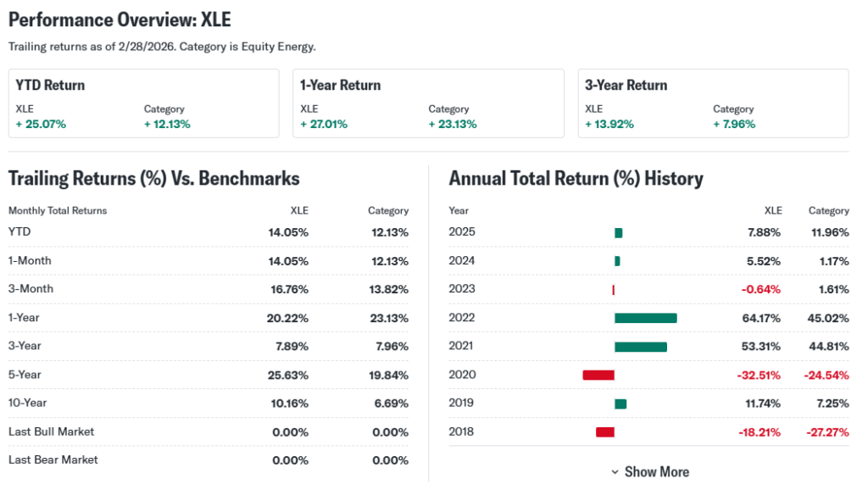Select the green 2021 return bar
Screen dimensions: 868x490
pos(640,347)
